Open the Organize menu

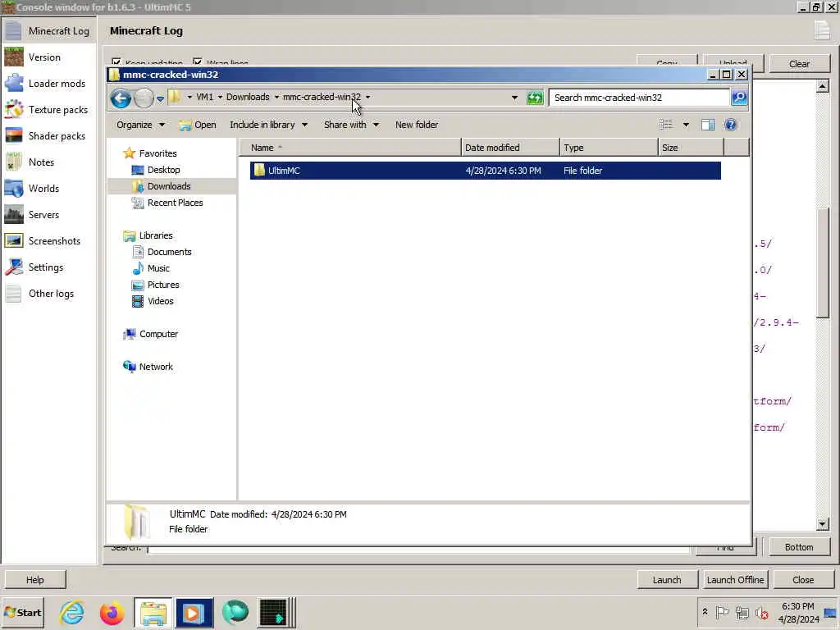pos(140,125)
